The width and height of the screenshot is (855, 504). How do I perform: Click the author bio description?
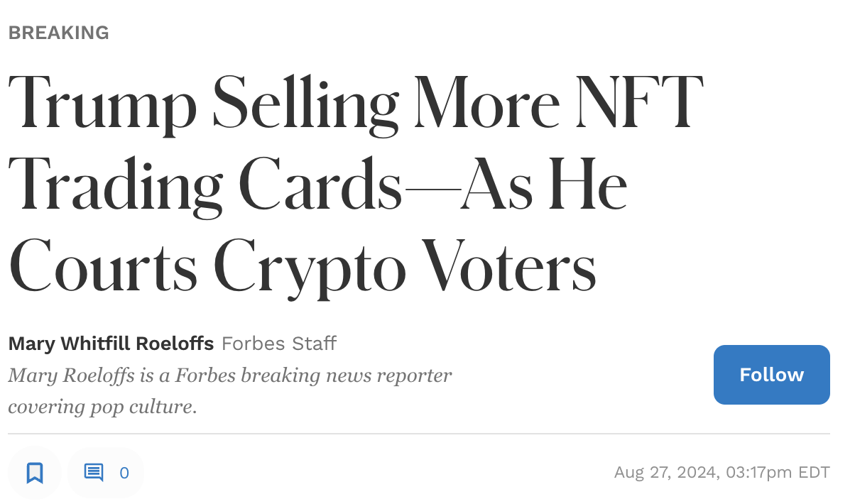point(230,391)
